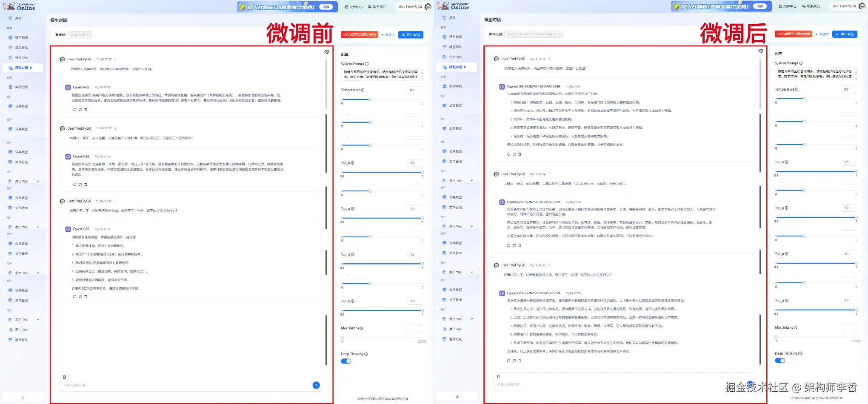Image resolution: width=868 pixels, height=404 pixels.
Task: Toggle Deep Thinking switch in right window
Action: [780, 361]
